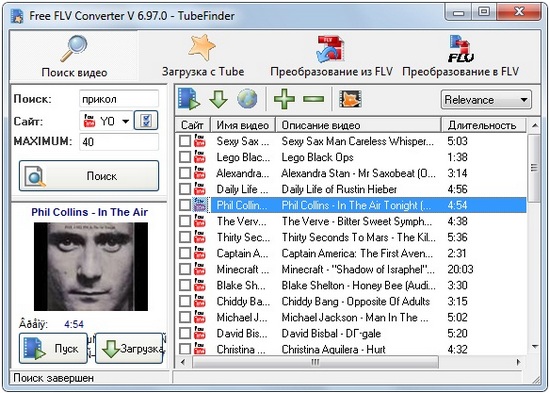Screen dimensions: 550x393
Task: Sort by Описание видео column header
Action: pyautogui.click(x=358, y=125)
